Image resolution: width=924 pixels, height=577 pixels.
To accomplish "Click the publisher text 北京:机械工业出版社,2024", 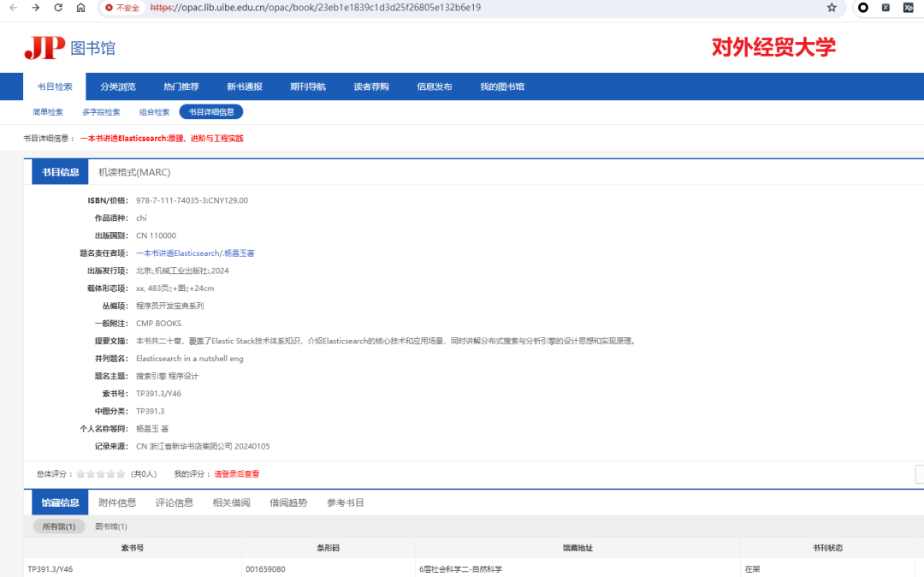I will point(183,271).
